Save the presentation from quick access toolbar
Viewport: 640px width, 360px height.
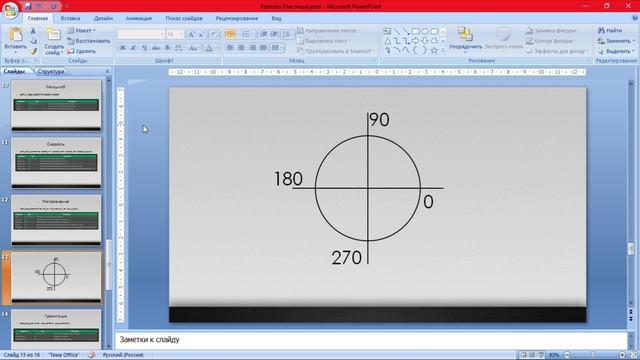[28, 6]
